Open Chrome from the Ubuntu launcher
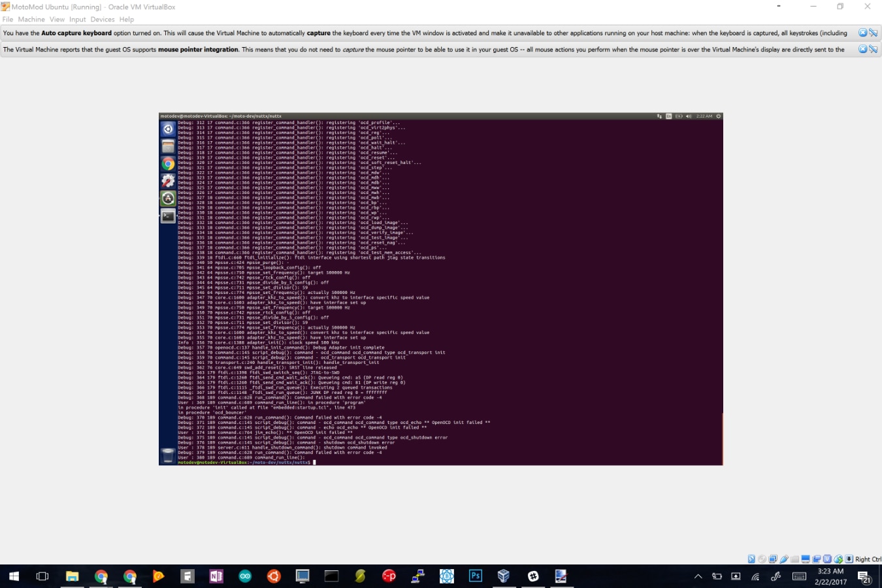The image size is (882, 588). click(x=168, y=163)
